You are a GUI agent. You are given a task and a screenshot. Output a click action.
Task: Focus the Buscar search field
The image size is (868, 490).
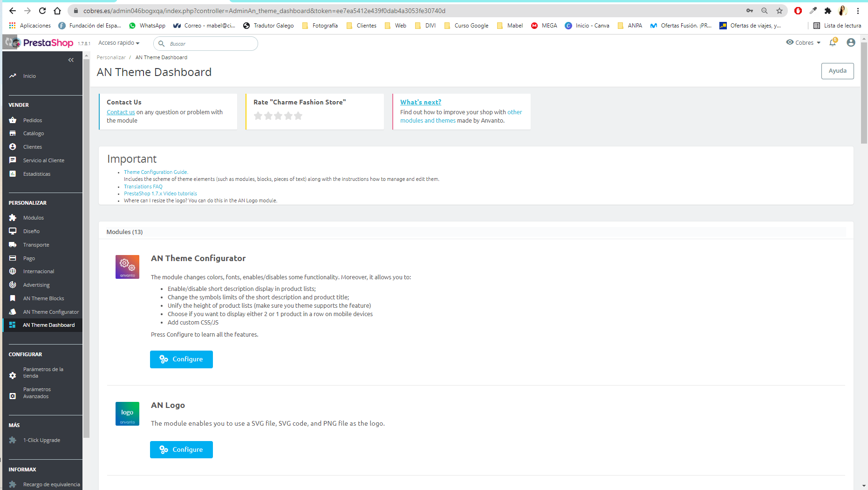(x=205, y=43)
